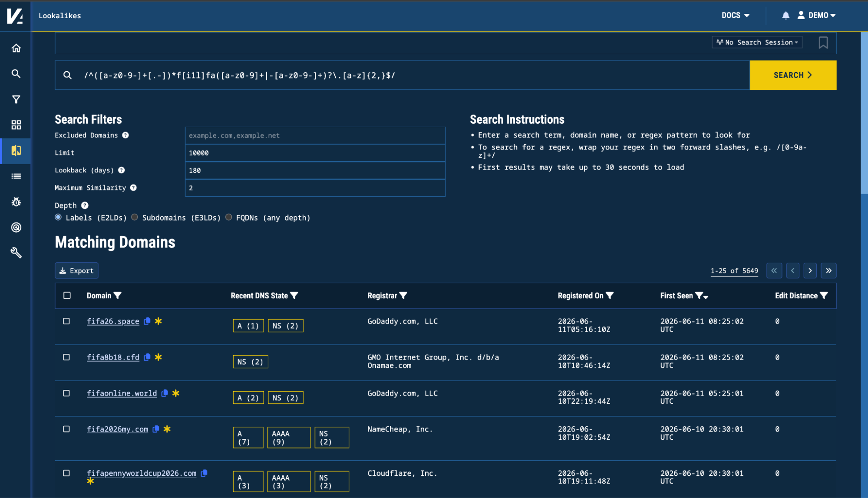Filter the Recent DNS State column
The width and height of the screenshot is (868, 498).
coord(294,296)
